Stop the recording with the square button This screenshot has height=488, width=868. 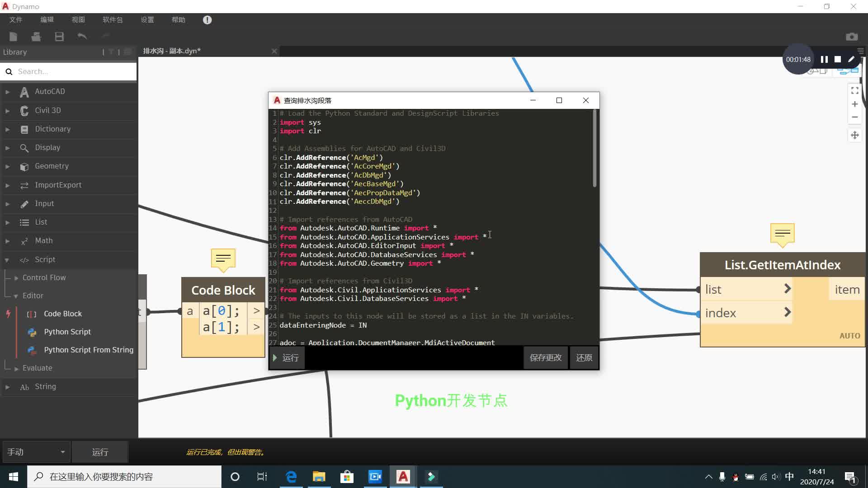pyautogui.click(x=837, y=59)
